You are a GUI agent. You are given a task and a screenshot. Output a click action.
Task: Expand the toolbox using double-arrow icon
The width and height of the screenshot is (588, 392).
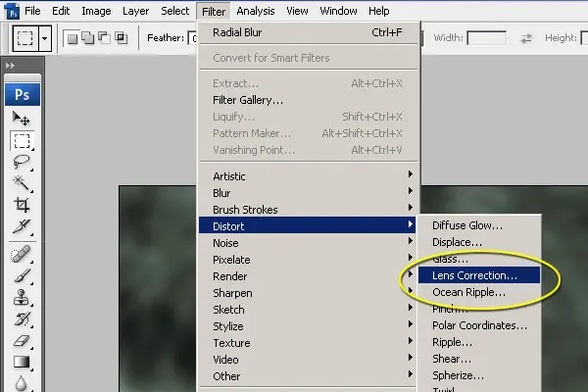10,66
